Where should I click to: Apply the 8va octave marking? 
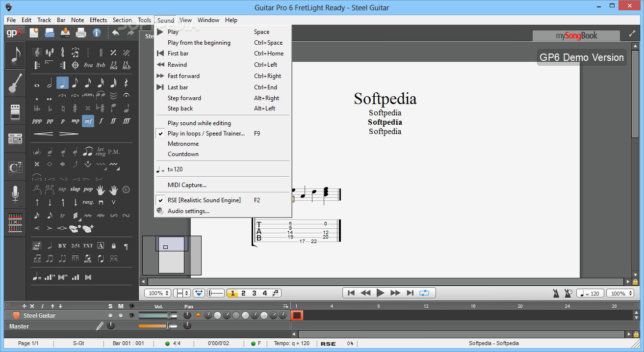pyautogui.click(x=88, y=65)
